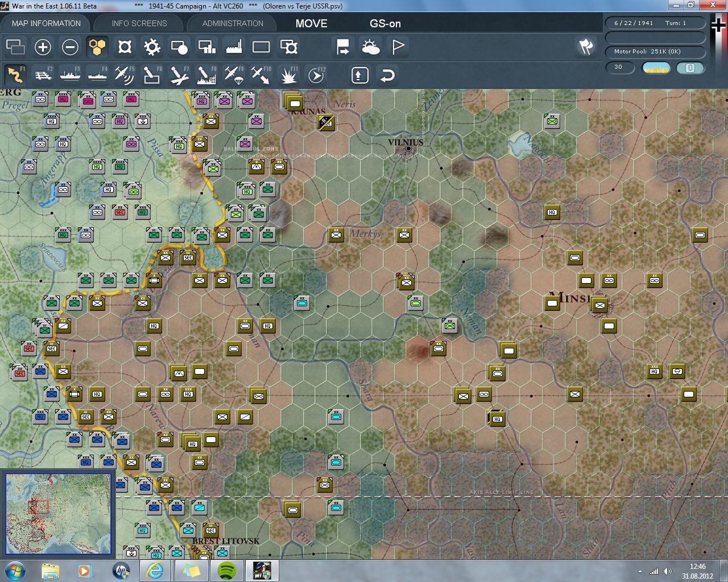Click the sky and wheat weather swatch
This screenshot has height=582, width=728.
coord(656,68)
